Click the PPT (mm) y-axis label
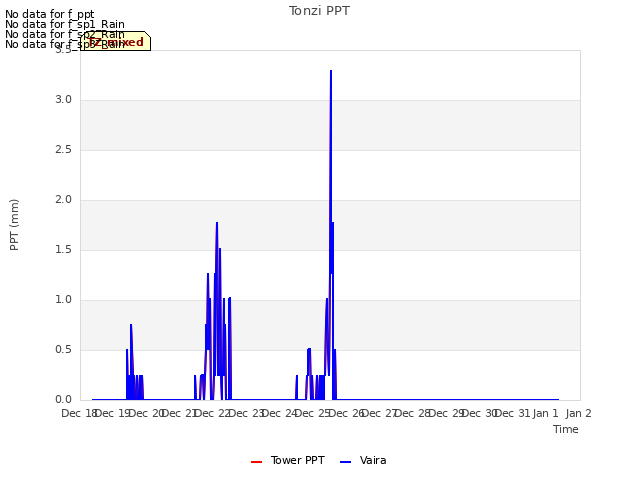Screen dimensions: 640x480 click(x=14, y=225)
